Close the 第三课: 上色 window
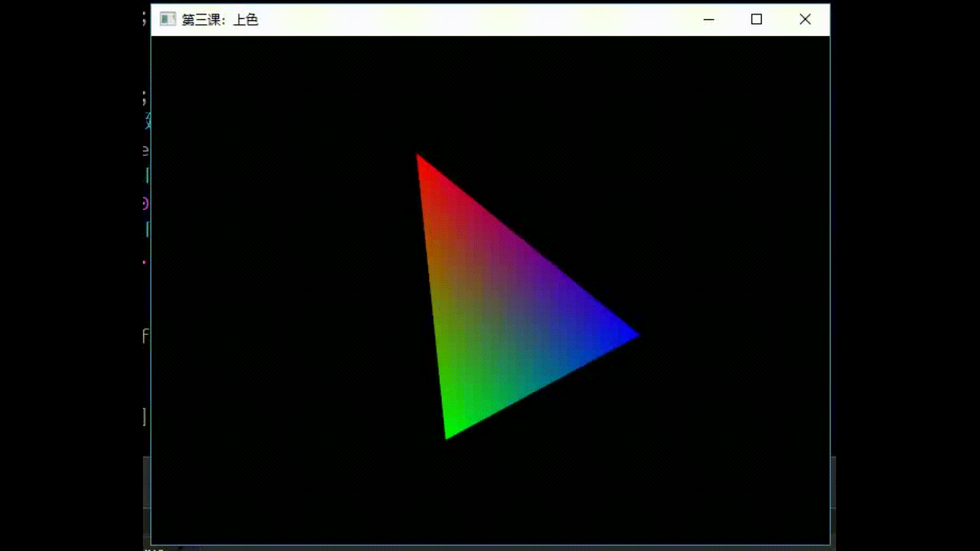 tap(805, 19)
